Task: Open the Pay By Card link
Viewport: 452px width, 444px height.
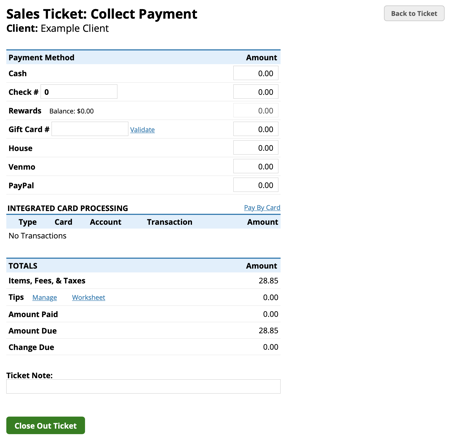Action: click(262, 208)
